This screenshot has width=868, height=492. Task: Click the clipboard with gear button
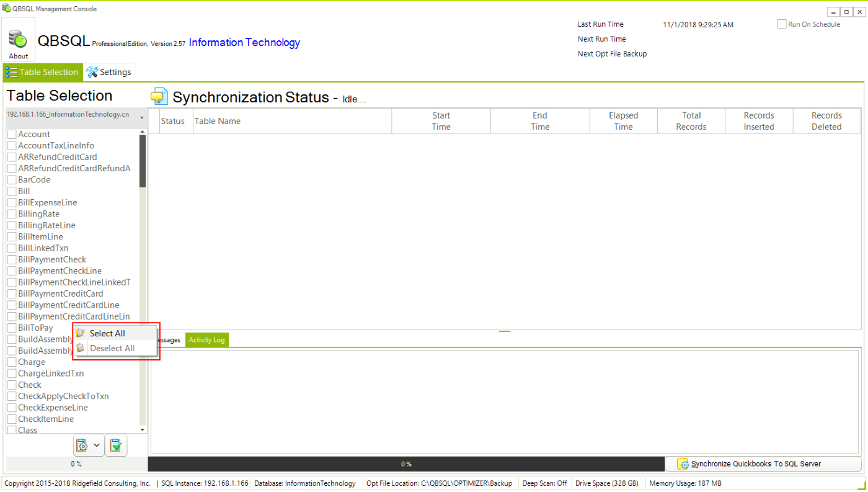[x=82, y=445]
